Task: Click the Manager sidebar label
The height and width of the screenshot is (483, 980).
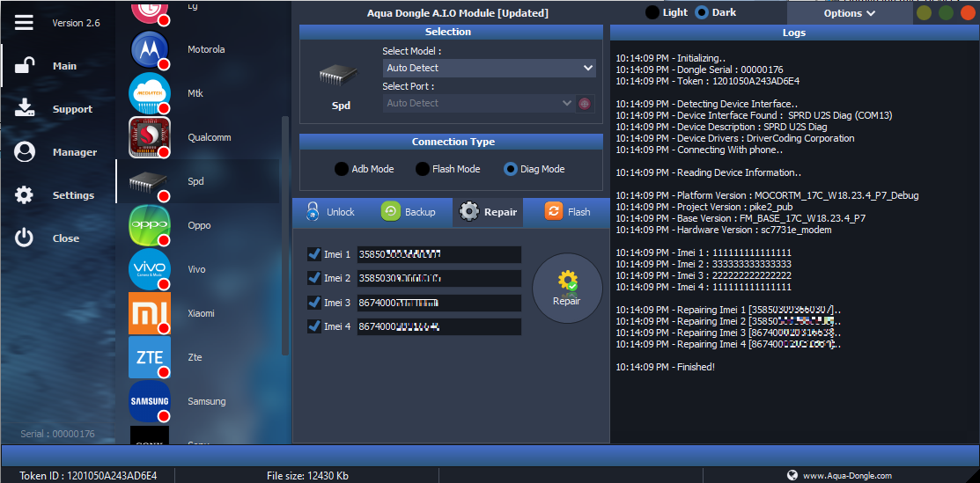Action: pyautogui.click(x=74, y=152)
